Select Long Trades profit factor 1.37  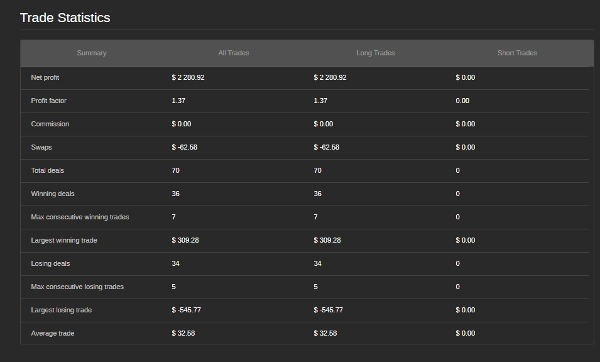[x=320, y=101]
